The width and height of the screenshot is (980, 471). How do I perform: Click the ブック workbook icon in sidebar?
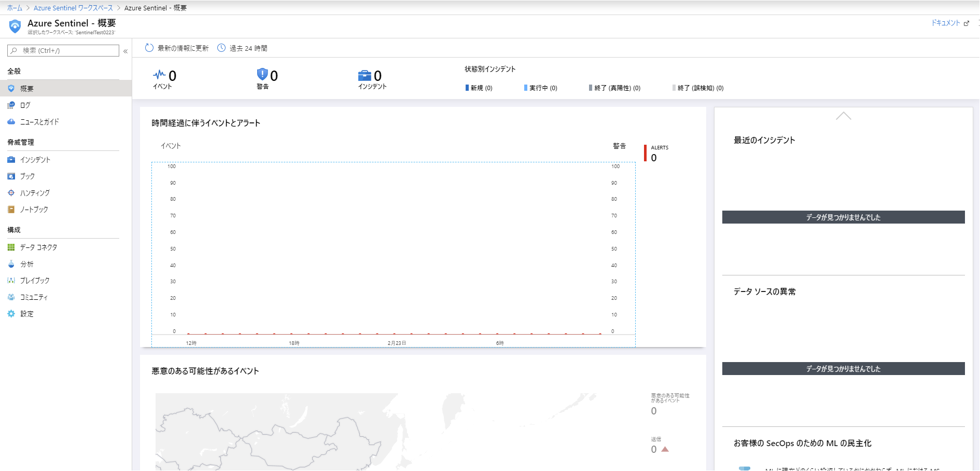click(11, 176)
